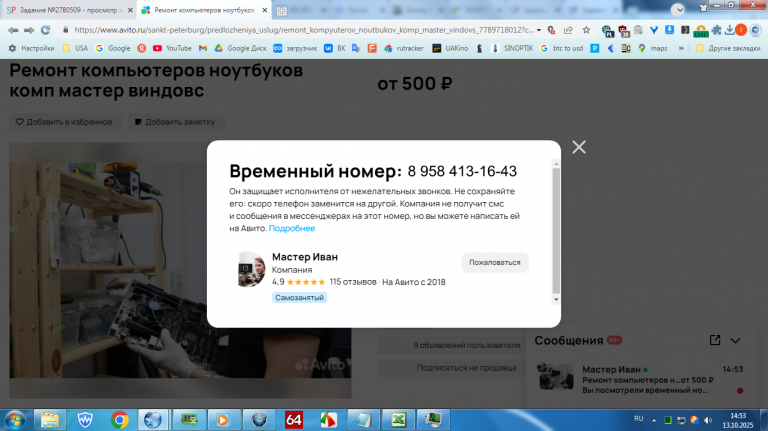
Task: Click Подписаться на продавца button
Action: (x=466, y=368)
